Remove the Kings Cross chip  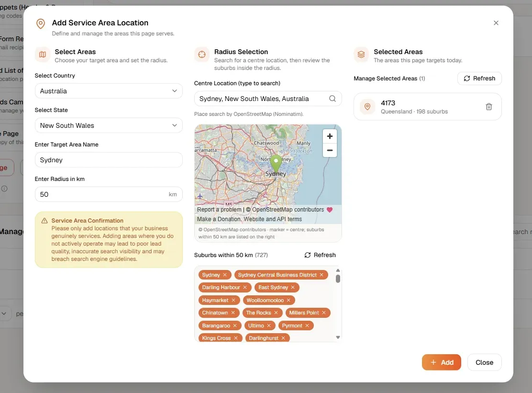235,338
